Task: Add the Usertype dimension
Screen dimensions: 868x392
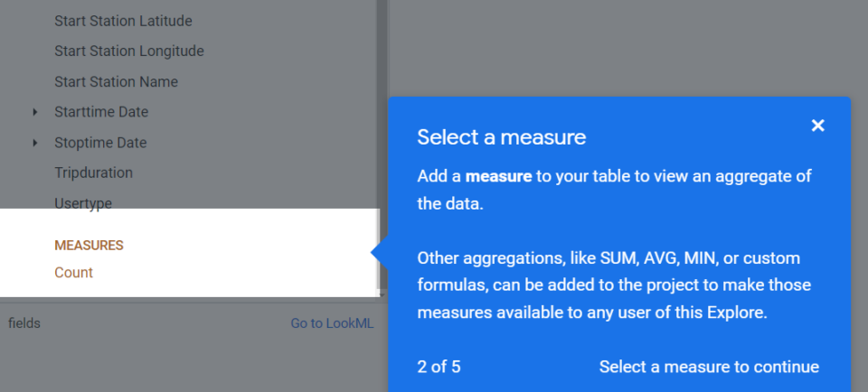Action: [83, 203]
